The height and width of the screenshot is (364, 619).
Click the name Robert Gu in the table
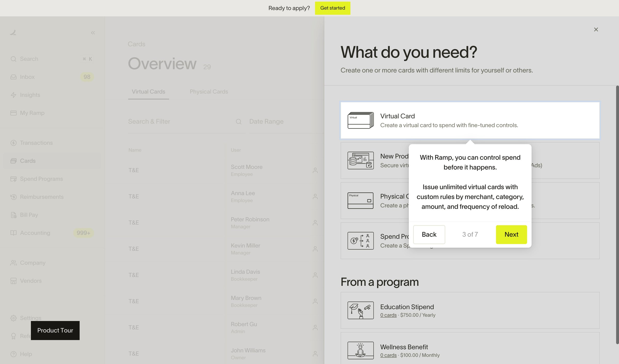tap(244, 324)
